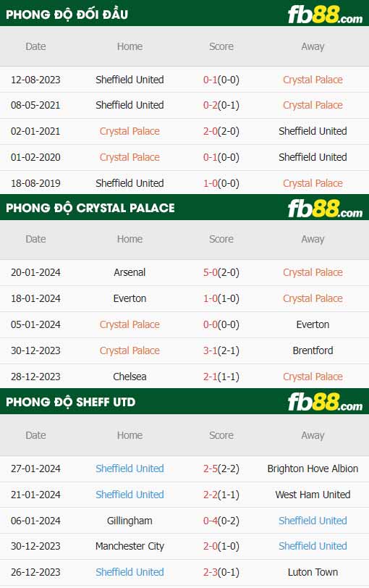
Task: Click the 5-0 score against Arsenal
Action: point(210,272)
